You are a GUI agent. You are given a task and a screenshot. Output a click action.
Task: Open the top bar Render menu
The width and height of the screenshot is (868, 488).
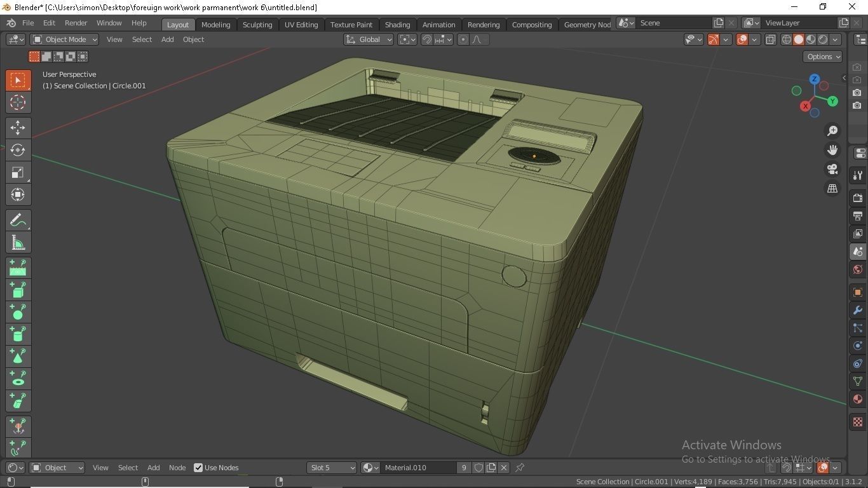tap(76, 23)
